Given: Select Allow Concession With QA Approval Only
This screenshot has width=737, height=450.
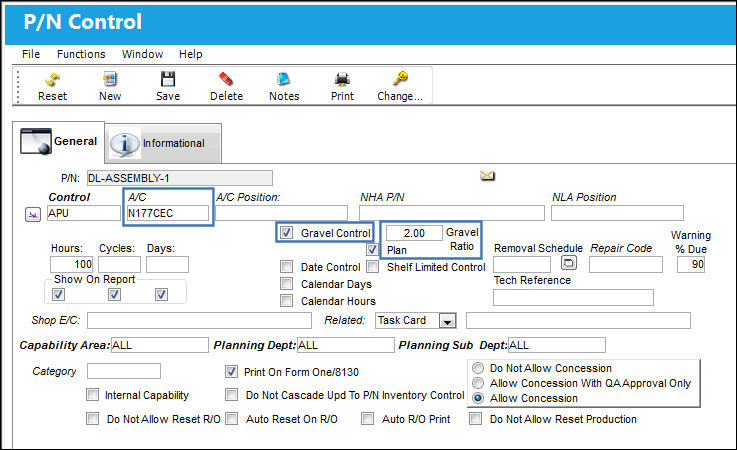Looking at the screenshot, I should coord(478,383).
